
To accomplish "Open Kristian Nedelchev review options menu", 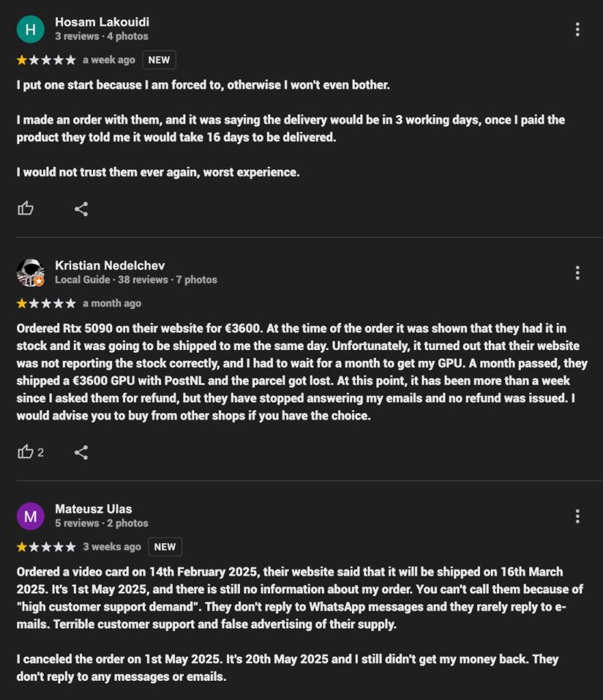I will pyautogui.click(x=578, y=273).
